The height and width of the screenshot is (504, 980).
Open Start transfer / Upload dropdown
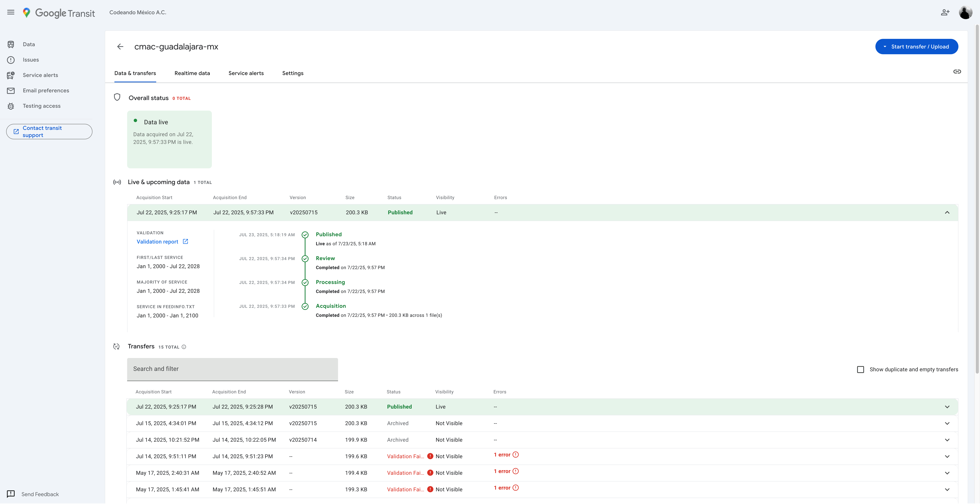pyautogui.click(x=916, y=47)
